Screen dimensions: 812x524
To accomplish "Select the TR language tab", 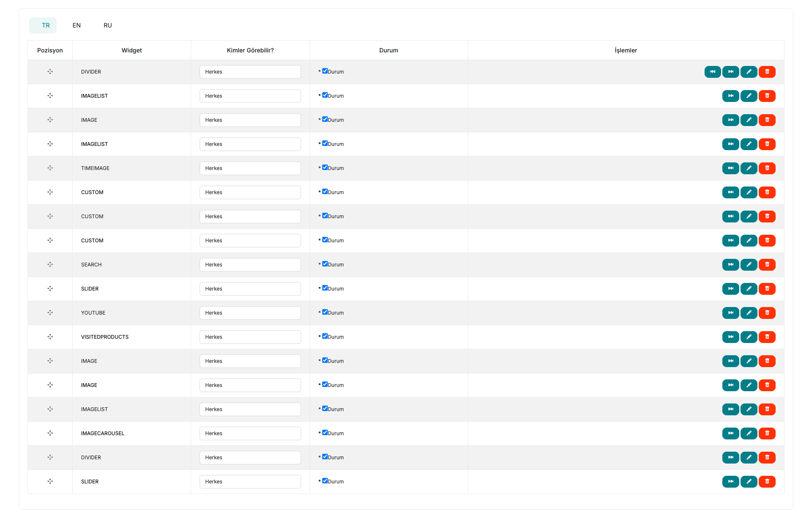I will coord(45,25).
